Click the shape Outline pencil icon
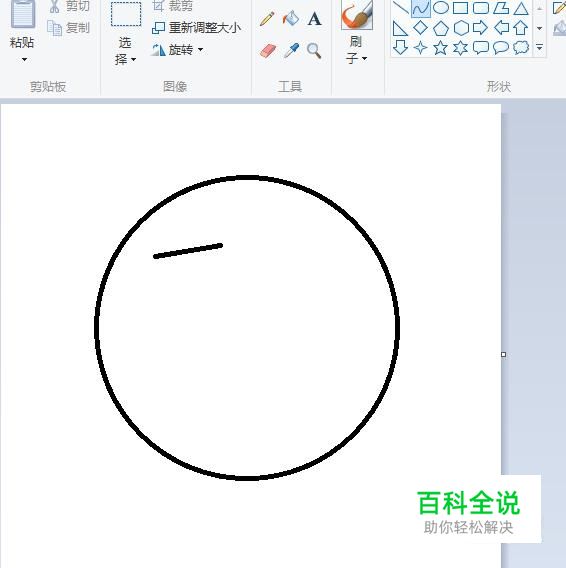This screenshot has width=566, height=568. [x=559, y=8]
